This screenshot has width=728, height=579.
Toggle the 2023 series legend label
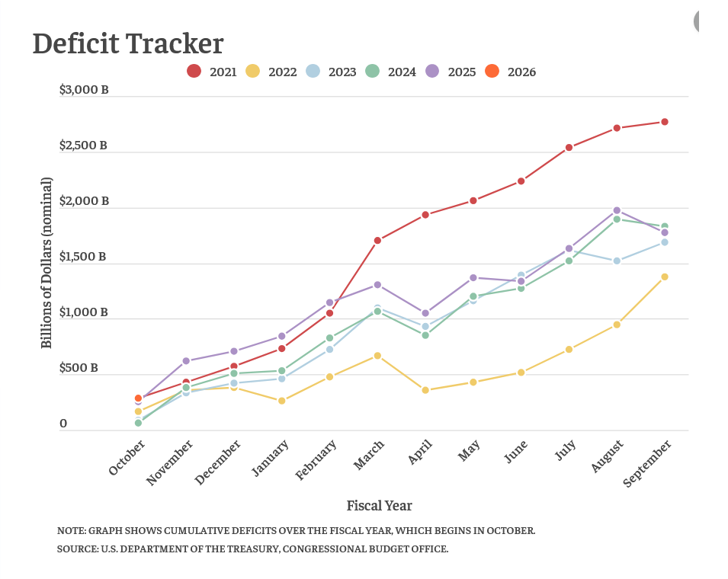click(x=342, y=72)
